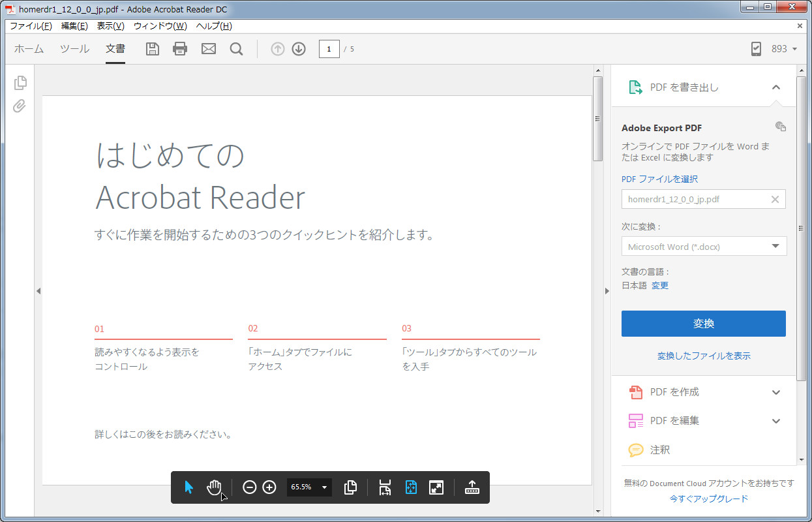Click the page number input field

pyautogui.click(x=329, y=48)
